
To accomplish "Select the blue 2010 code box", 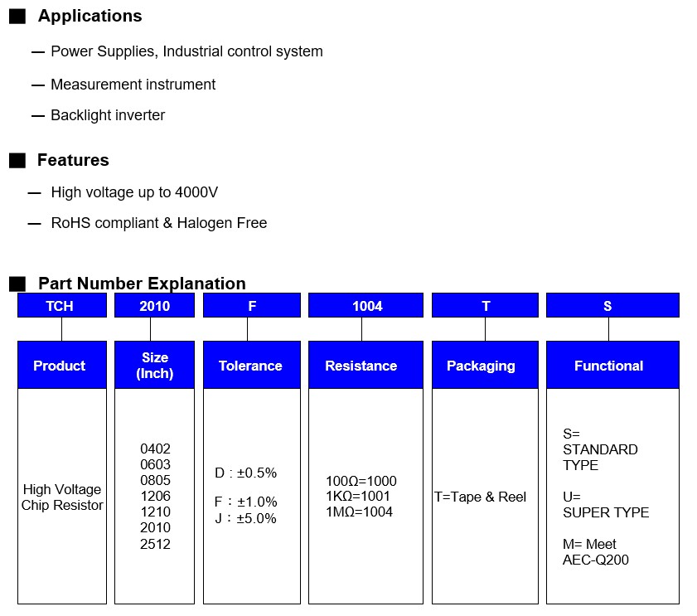I will coord(155,306).
